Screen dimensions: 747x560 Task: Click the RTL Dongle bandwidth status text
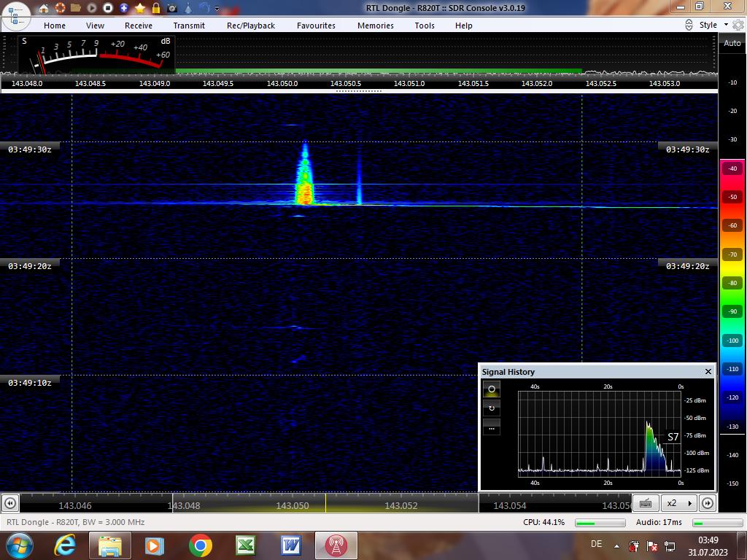[x=75, y=522]
